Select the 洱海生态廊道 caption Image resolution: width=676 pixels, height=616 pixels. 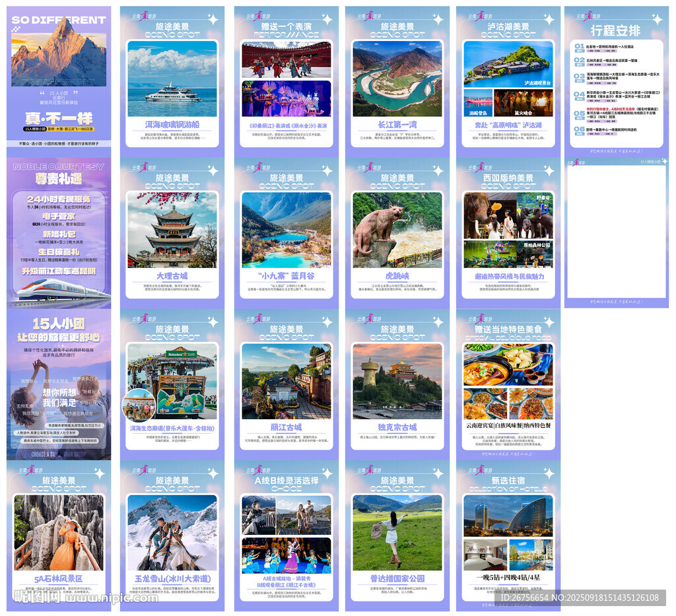pyautogui.click(x=172, y=428)
